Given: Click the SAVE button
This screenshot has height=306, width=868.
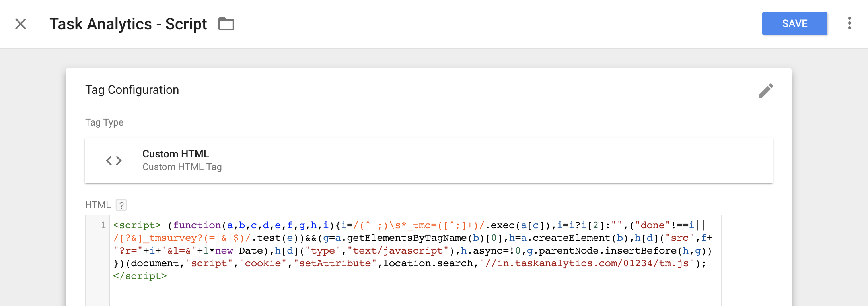Looking at the screenshot, I should pyautogui.click(x=794, y=23).
